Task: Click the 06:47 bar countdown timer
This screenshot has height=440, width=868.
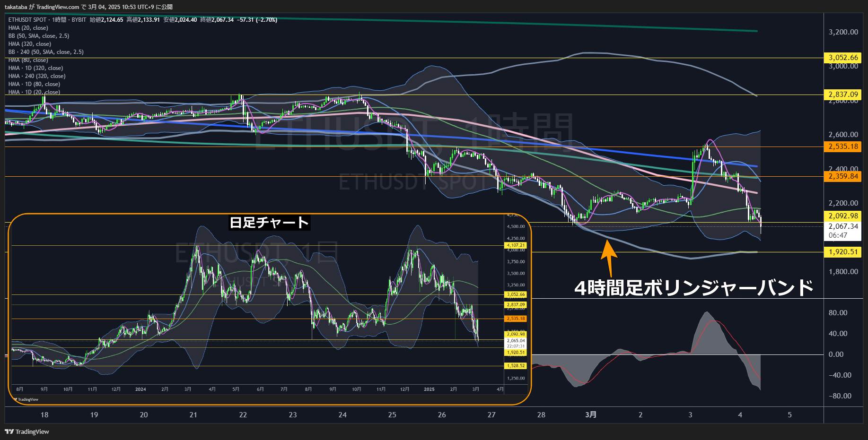Action: point(838,235)
